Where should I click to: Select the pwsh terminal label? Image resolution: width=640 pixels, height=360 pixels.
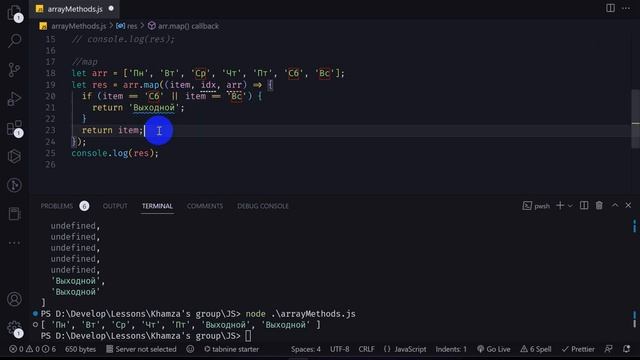pos(536,206)
